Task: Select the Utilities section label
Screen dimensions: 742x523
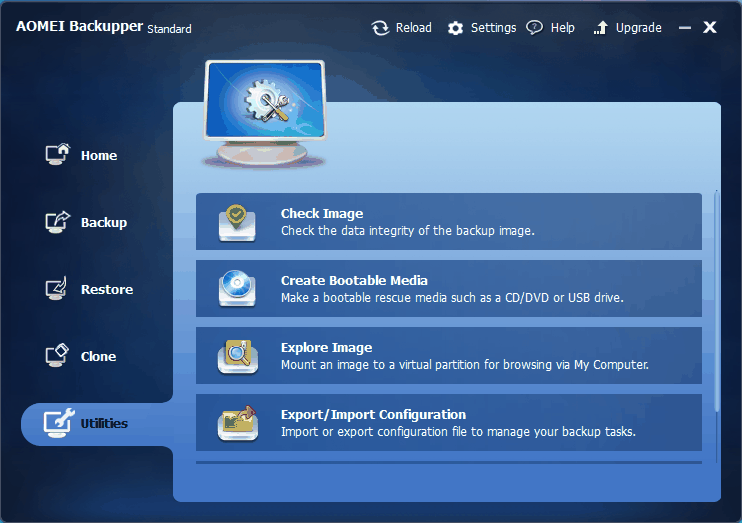Action: coord(104,424)
